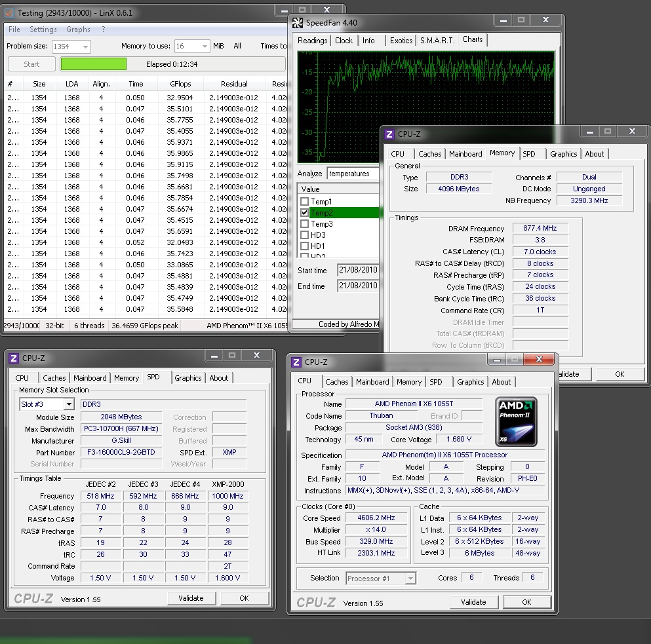Click the 877.4 MHz DRAM Frequency value

point(540,228)
